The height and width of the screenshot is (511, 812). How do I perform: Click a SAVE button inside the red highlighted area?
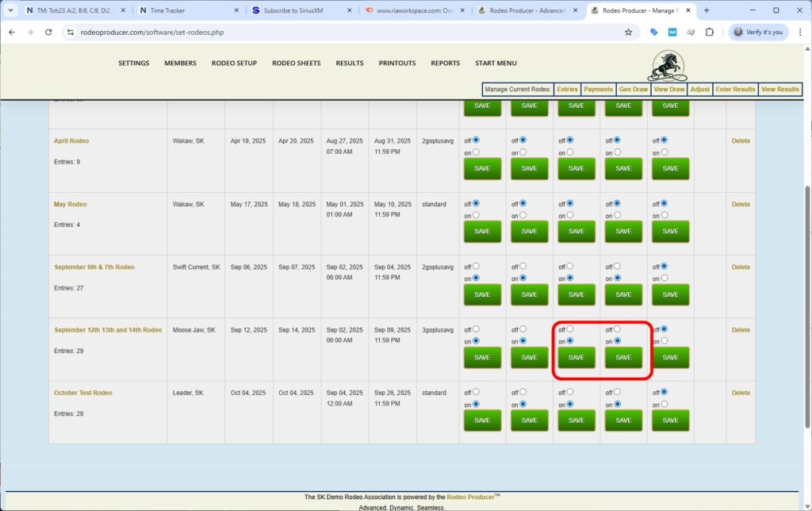point(576,358)
